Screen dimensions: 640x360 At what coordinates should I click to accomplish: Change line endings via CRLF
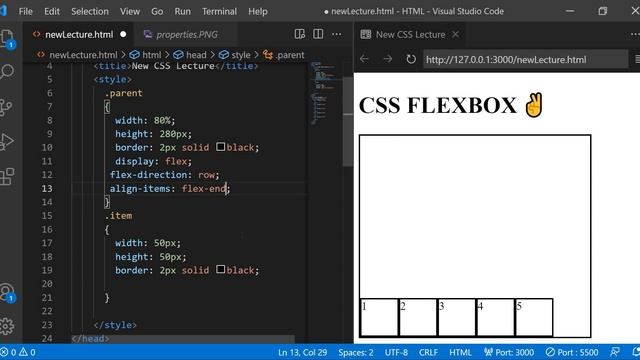click(x=428, y=352)
